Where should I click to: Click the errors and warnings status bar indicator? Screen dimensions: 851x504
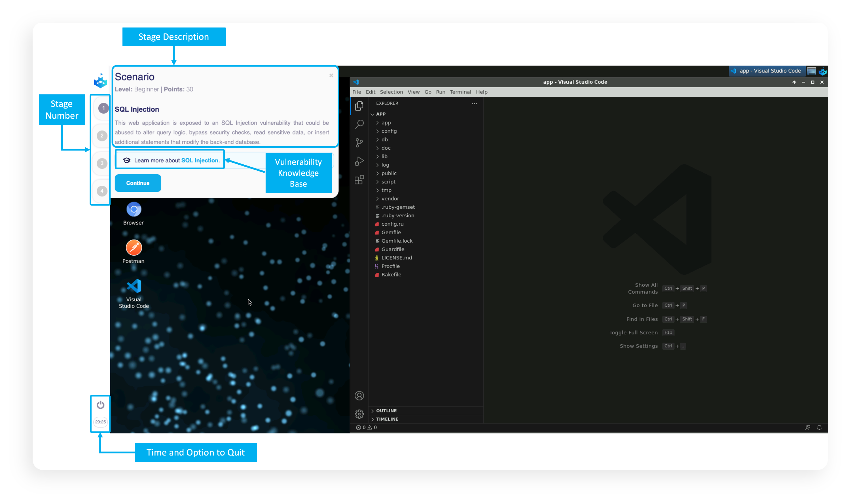tap(366, 427)
